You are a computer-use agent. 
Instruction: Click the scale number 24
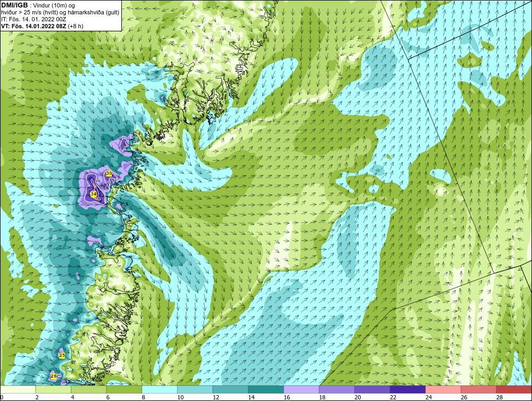coord(428,397)
